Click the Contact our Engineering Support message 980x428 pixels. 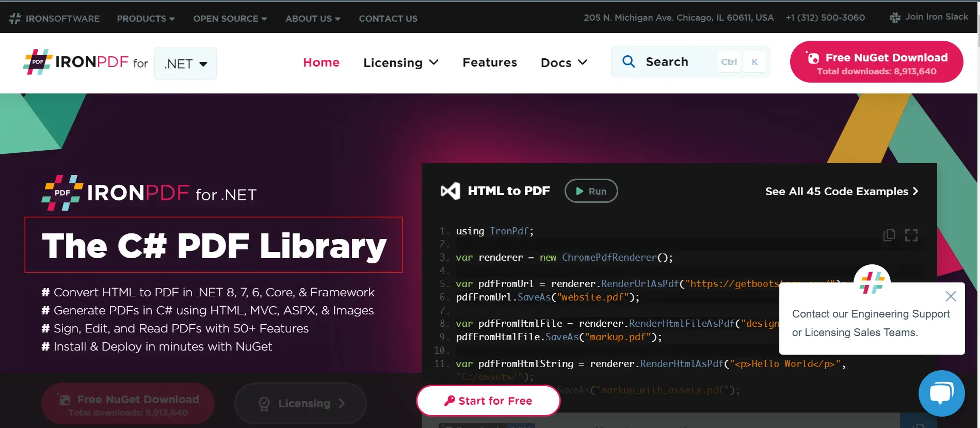tap(871, 323)
